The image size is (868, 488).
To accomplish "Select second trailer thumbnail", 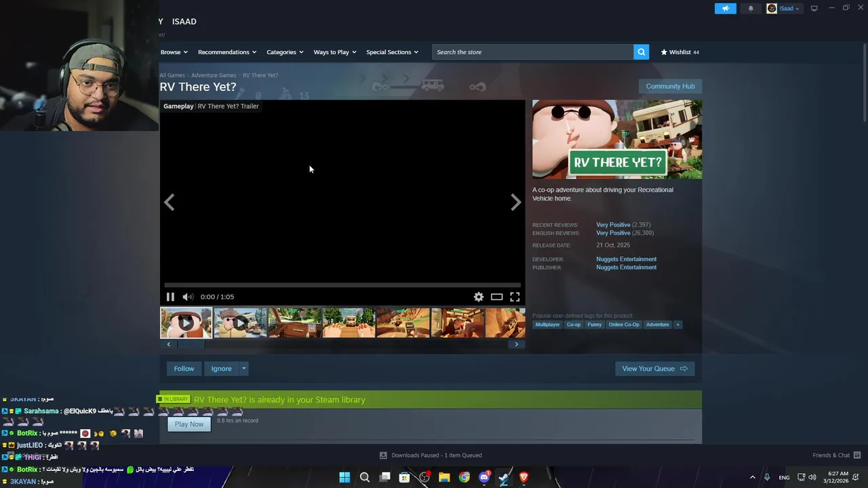I will click(x=240, y=323).
